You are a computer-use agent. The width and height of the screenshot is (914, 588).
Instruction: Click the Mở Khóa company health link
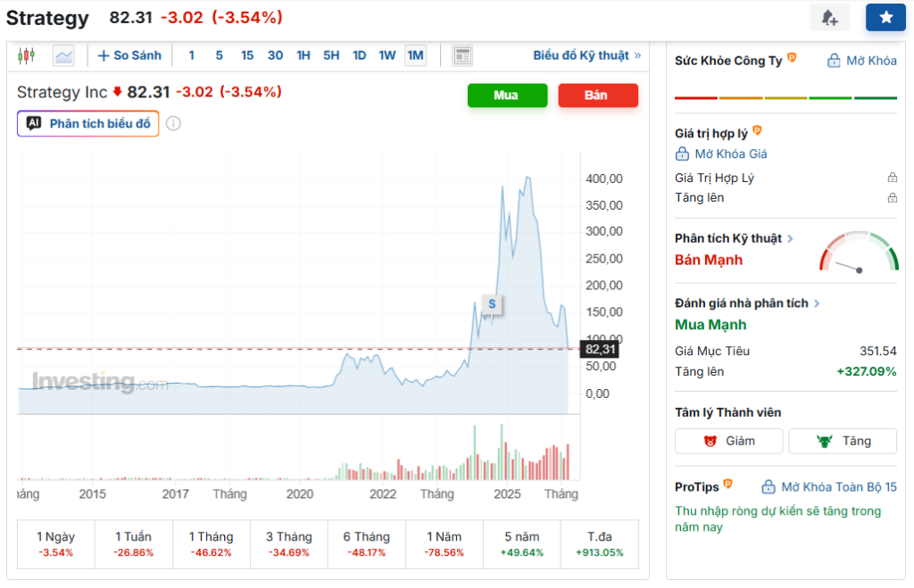click(x=862, y=61)
